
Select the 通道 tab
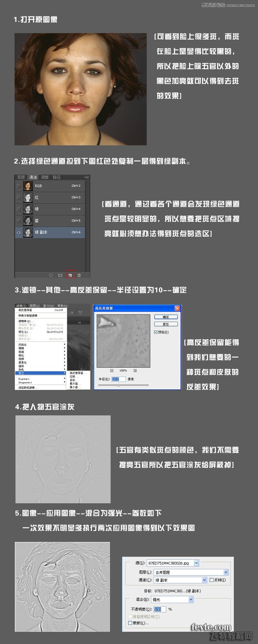33,177
